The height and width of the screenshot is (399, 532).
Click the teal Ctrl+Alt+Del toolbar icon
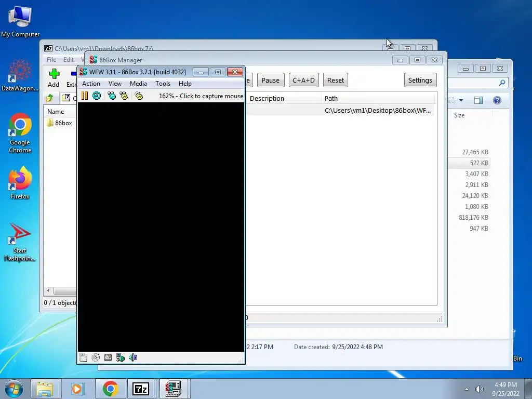click(x=112, y=96)
